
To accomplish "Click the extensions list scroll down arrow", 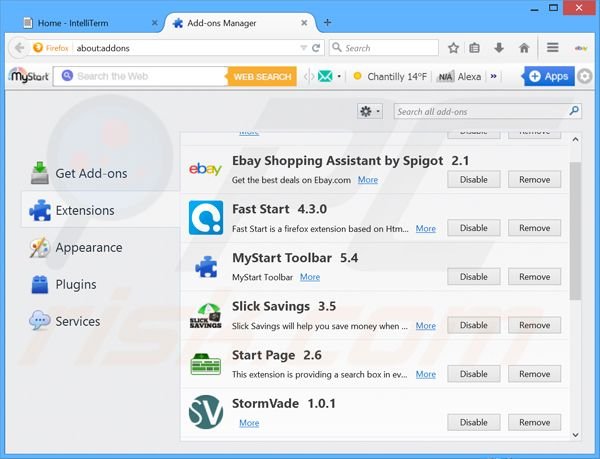I will click(x=575, y=435).
